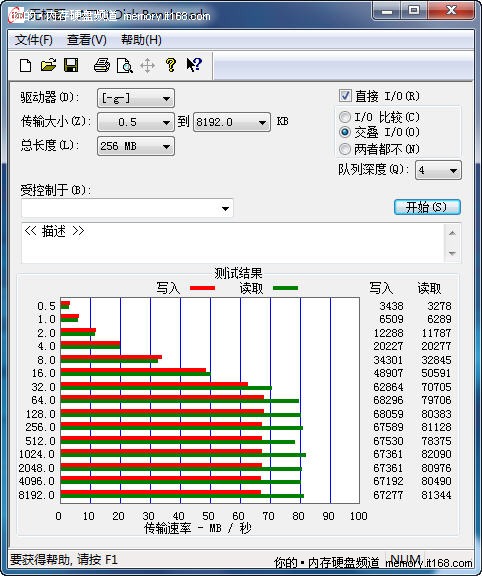Open a saved benchmark file icon
The image size is (482, 576).
[48, 65]
